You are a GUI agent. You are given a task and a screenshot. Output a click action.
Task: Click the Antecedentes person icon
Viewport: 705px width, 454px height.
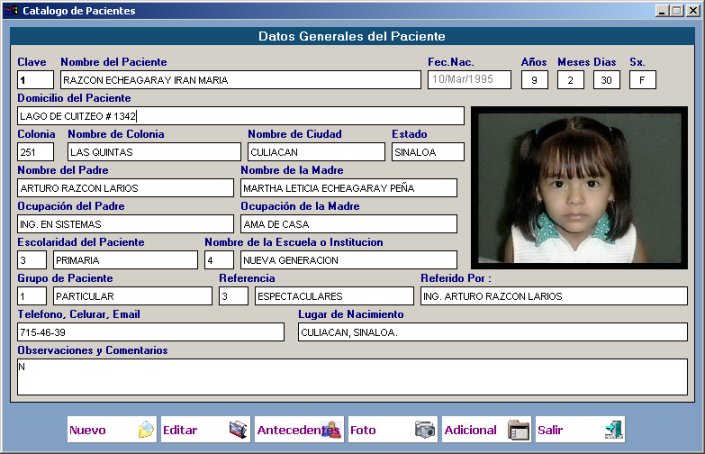(332, 430)
